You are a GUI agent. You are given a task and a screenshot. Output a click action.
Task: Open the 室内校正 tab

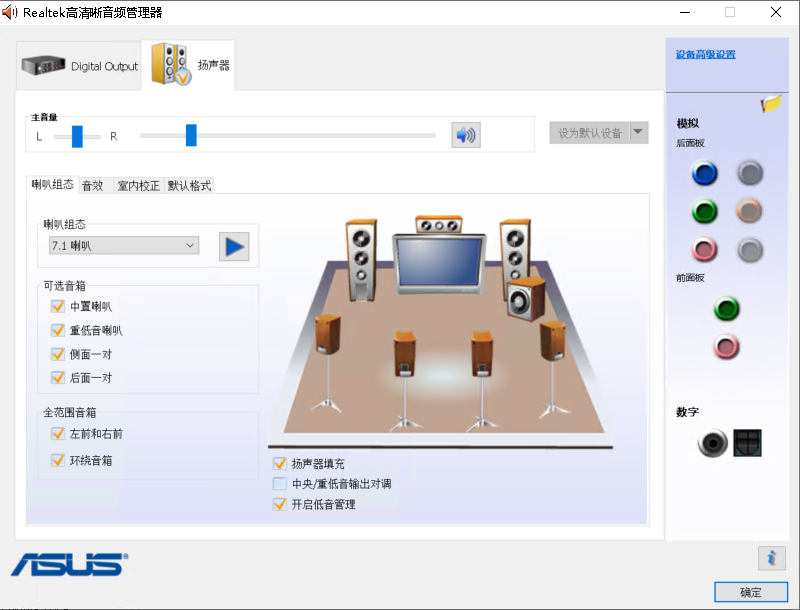coord(138,186)
